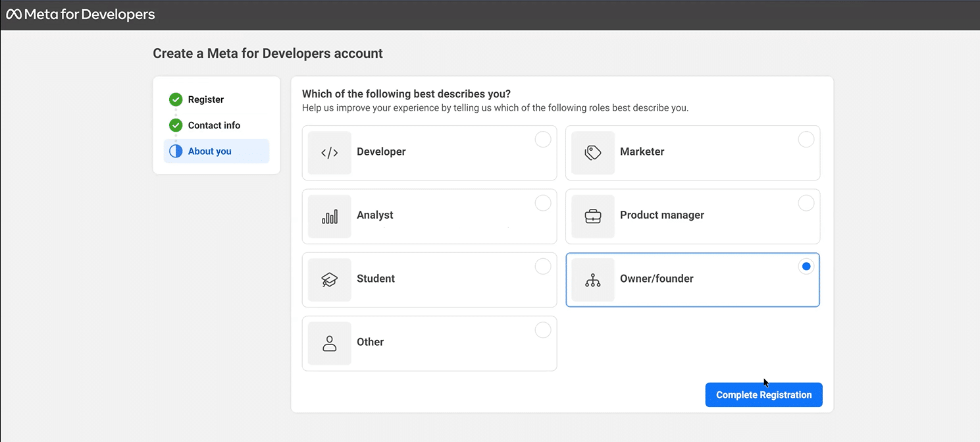Click the selected Owner/founder radio button
Screen dimensions: 980x442
click(x=806, y=267)
